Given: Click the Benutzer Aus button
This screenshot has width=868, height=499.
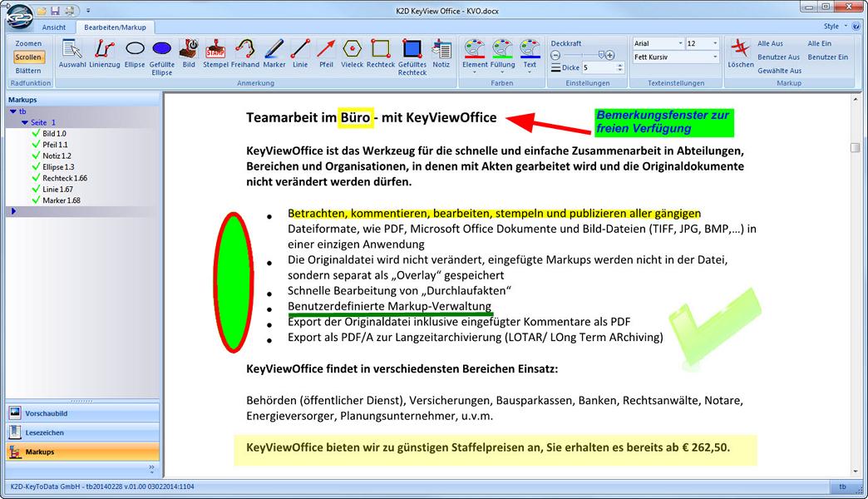Looking at the screenshot, I should coord(778,57).
